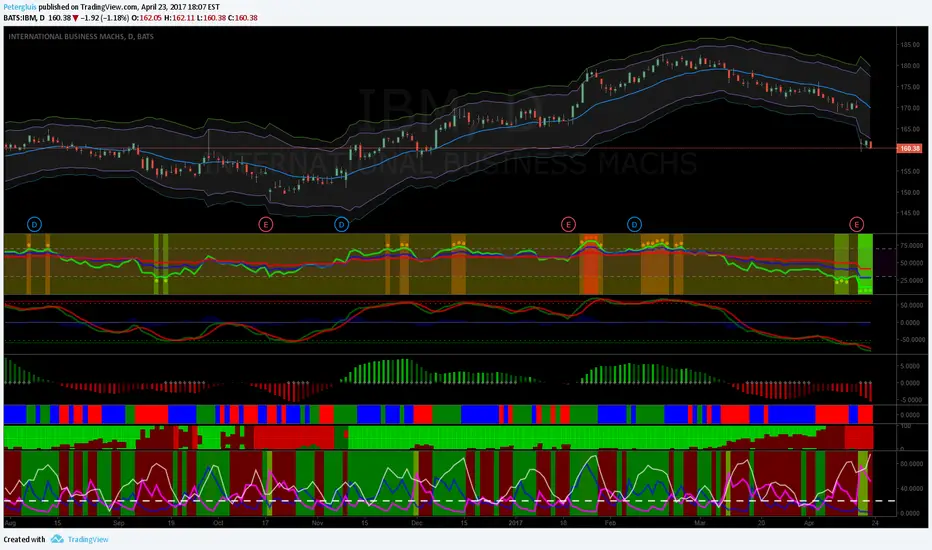Click the 170.00 price axis label
Viewport: 932px width, 550px height.
pyautogui.click(x=909, y=108)
